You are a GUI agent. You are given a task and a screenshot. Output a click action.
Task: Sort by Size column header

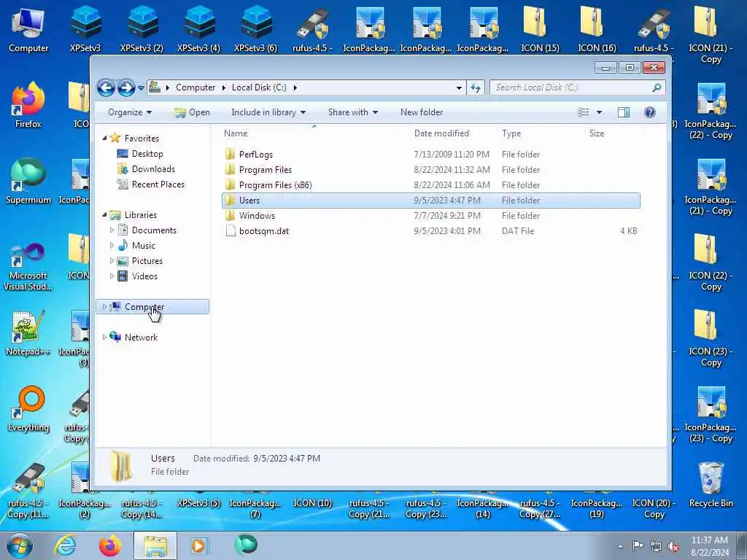(613, 133)
